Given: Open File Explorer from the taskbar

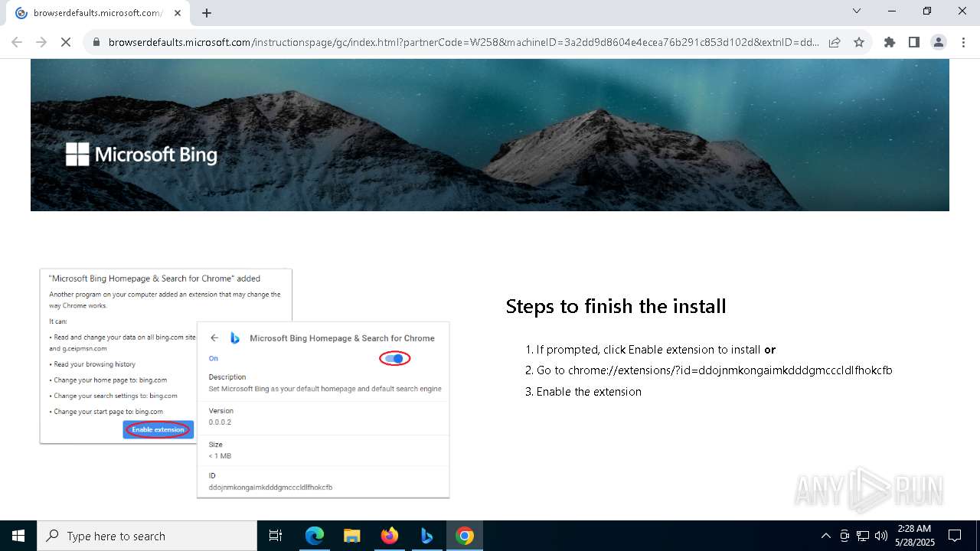Looking at the screenshot, I should coord(352,536).
